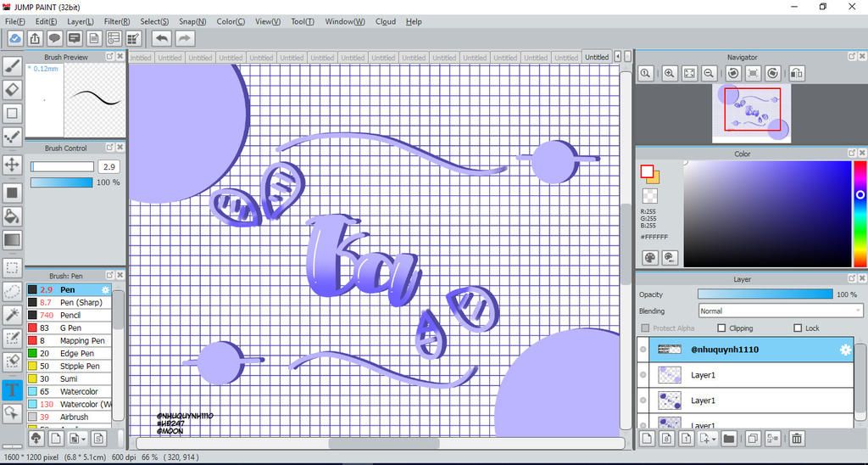Toggle visibility of first Layer1
The image size is (868, 465).
(643, 375)
